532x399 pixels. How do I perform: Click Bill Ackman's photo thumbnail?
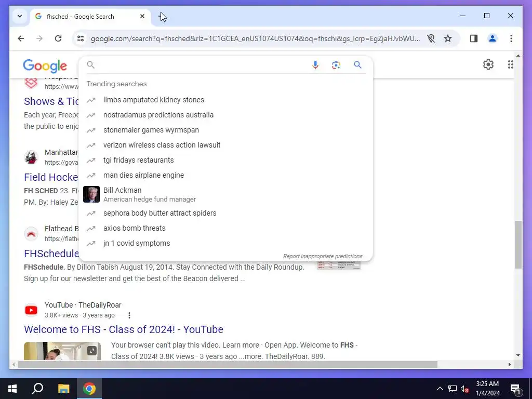(x=91, y=194)
